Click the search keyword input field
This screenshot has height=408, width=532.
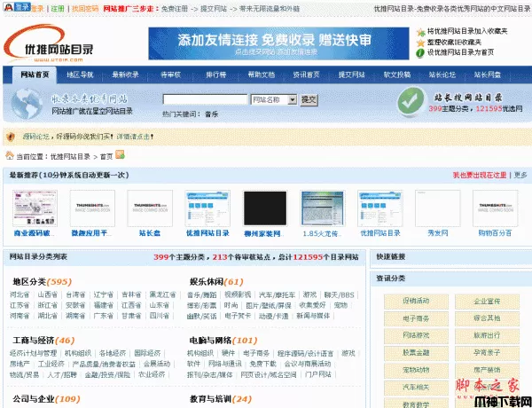coord(205,99)
